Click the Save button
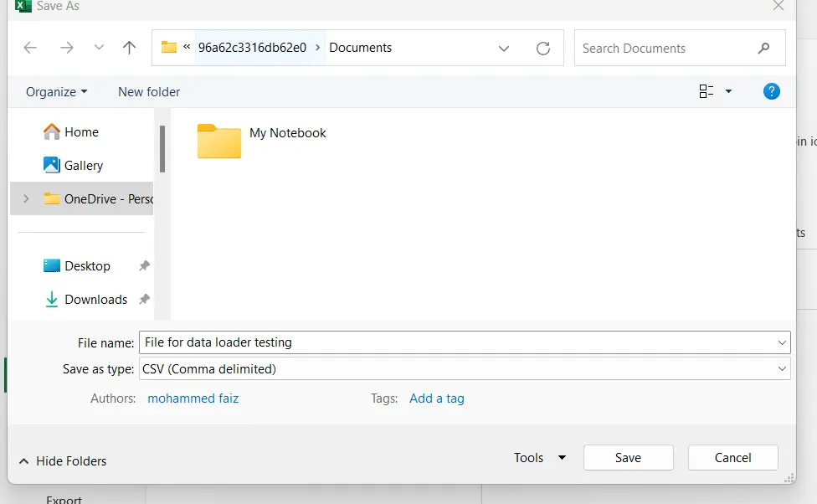 [x=628, y=458]
